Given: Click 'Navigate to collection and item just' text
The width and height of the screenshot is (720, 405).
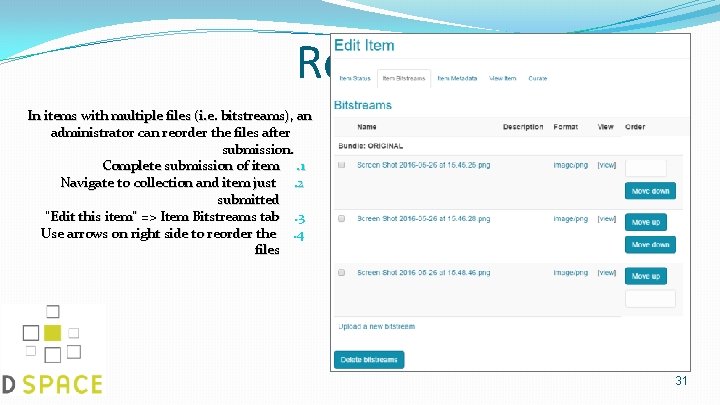Looking at the screenshot, I should click(x=169, y=182).
